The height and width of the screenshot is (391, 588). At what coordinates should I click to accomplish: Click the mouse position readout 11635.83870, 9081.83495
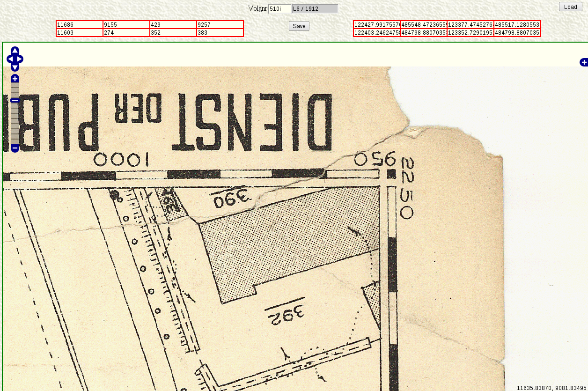tap(552, 388)
